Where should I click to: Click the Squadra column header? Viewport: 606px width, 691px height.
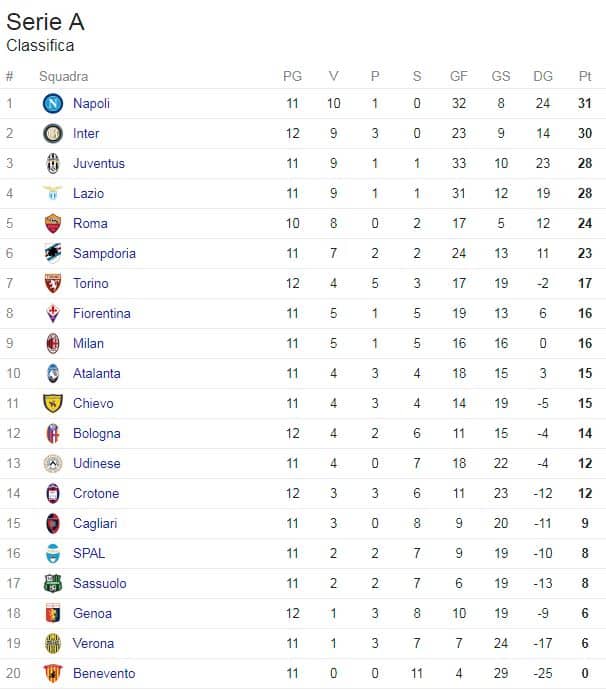[63, 76]
